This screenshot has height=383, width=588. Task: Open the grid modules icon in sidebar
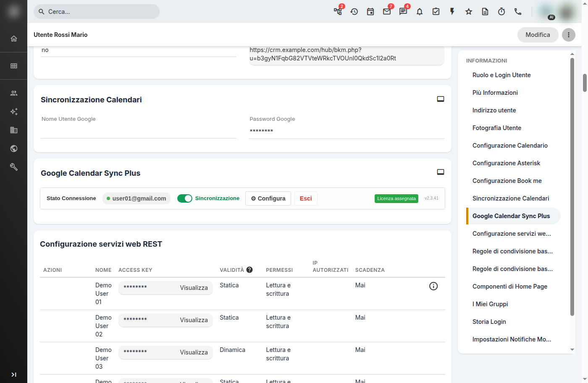coord(14,66)
